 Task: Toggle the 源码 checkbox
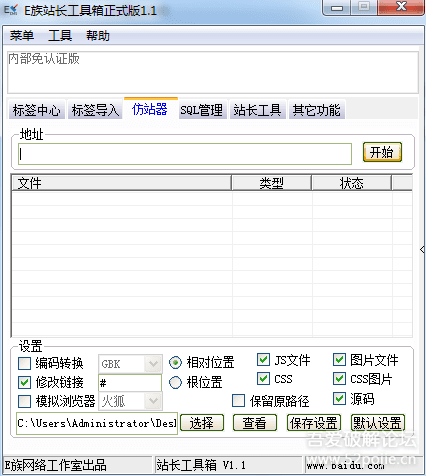(x=339, y=399)
